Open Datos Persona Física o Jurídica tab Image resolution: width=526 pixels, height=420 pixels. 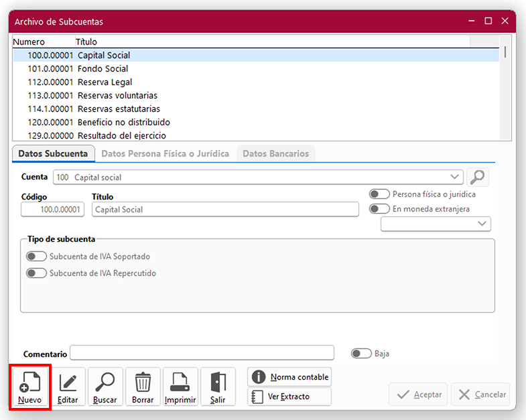[165, 153]
